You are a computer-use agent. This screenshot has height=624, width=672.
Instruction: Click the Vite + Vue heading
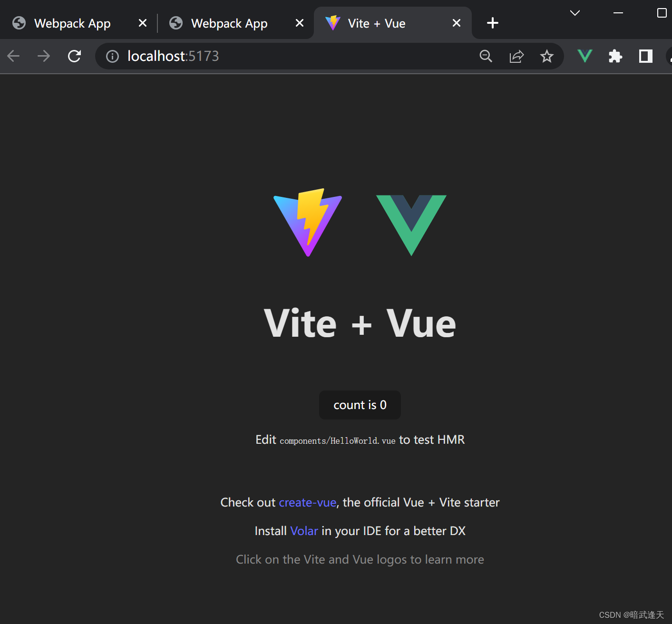[360, 323]
